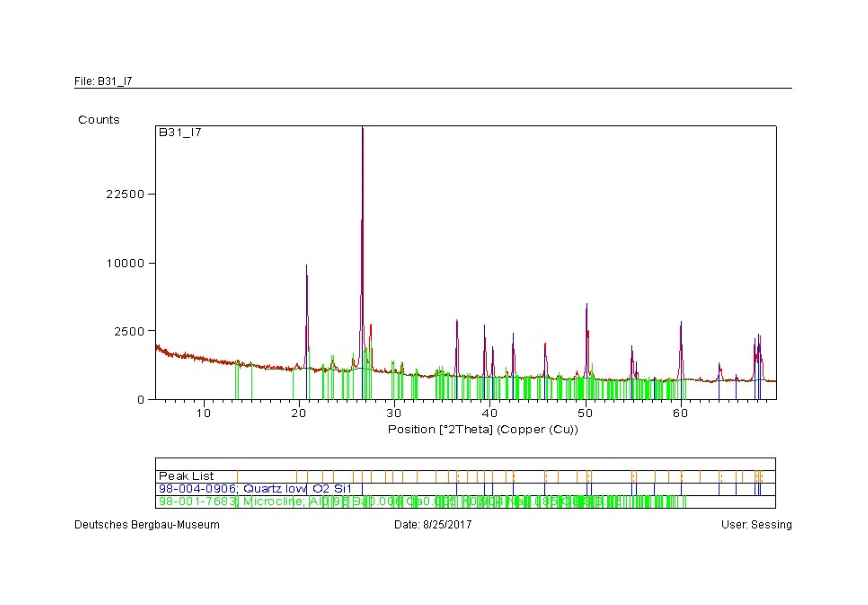
Task: Click the File: B31_I7 header text
Action: (103, 81)
